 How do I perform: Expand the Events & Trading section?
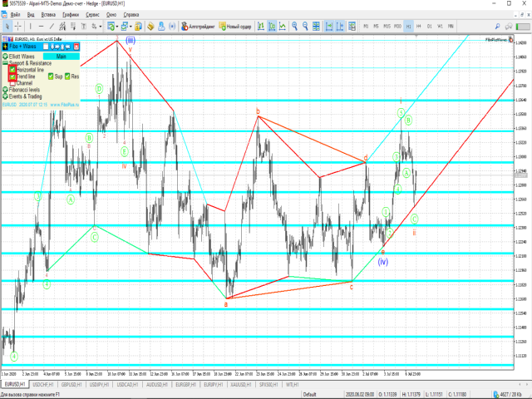[5, 96]
